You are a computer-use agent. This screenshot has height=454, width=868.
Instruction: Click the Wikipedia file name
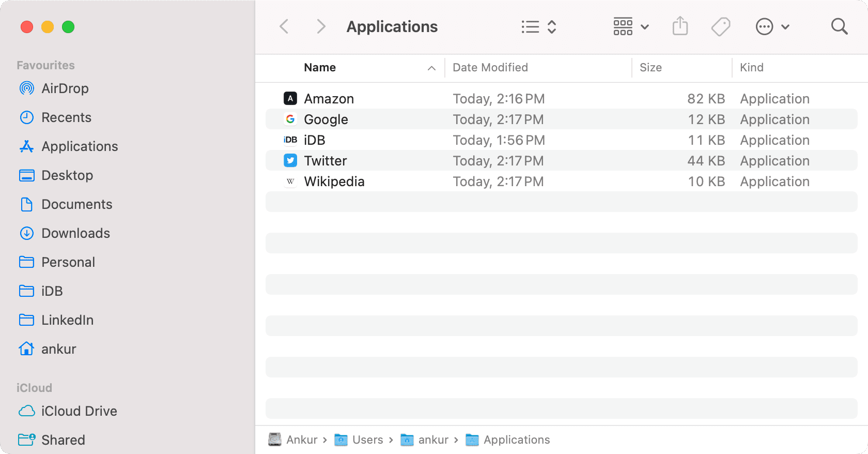334,181
